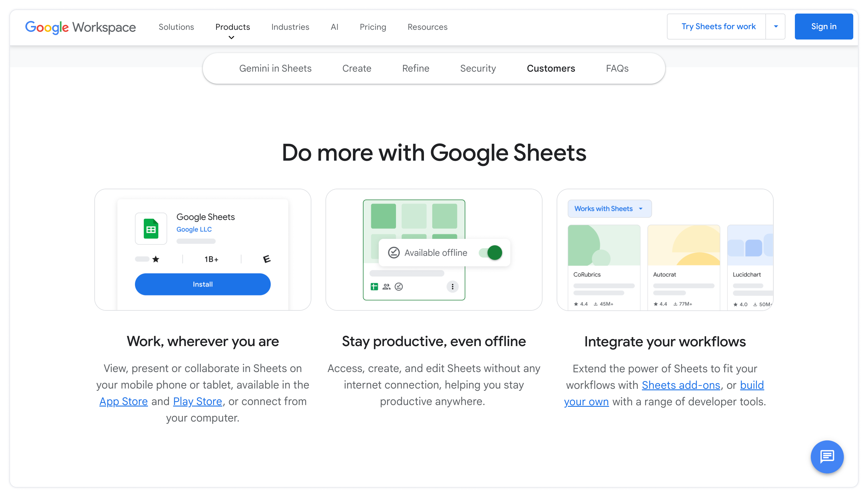Viewport: 868px width, 497px height.
Task: Open dropdown arrow next to Try Sheets for work
Action: tap(775, 27)
